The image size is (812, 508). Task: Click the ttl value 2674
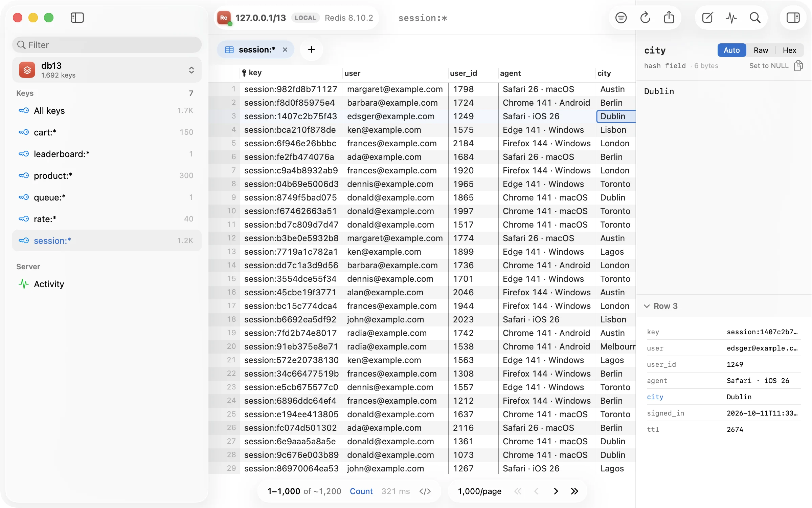(x=735, y=429)
